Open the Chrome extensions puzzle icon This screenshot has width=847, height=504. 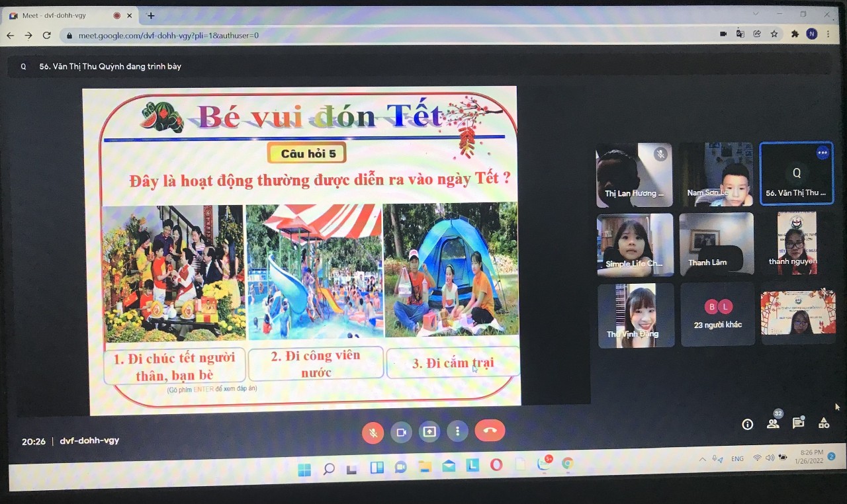click(793, 34)
